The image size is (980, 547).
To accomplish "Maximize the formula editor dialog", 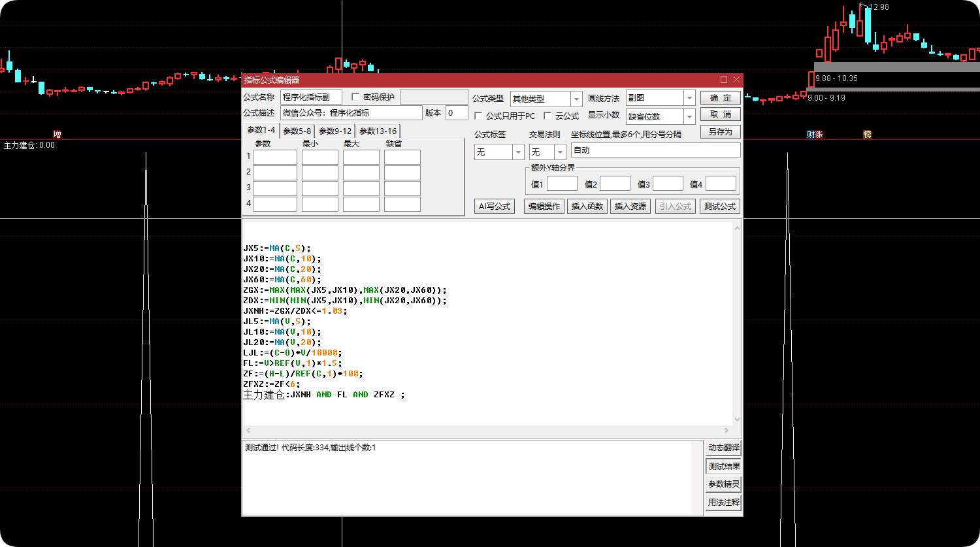I will pyautogui.click(x=724, y=80).
